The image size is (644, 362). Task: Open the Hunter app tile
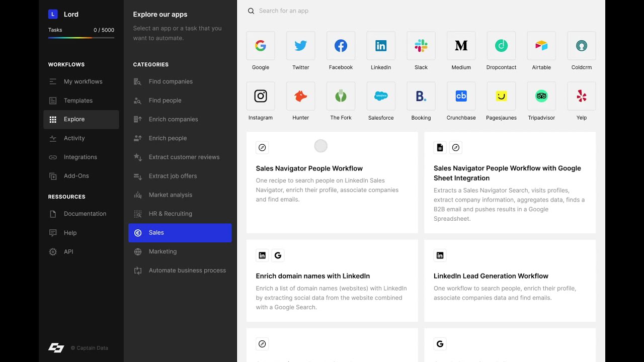301,96
